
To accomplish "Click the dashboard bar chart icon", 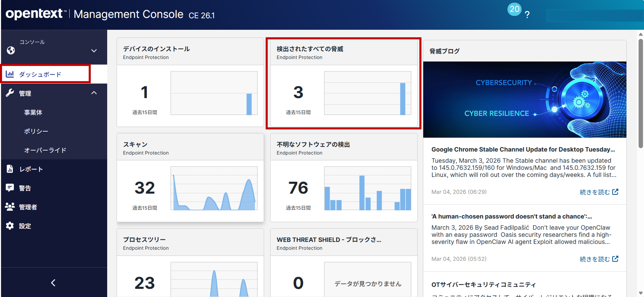I will click(10, 74).
